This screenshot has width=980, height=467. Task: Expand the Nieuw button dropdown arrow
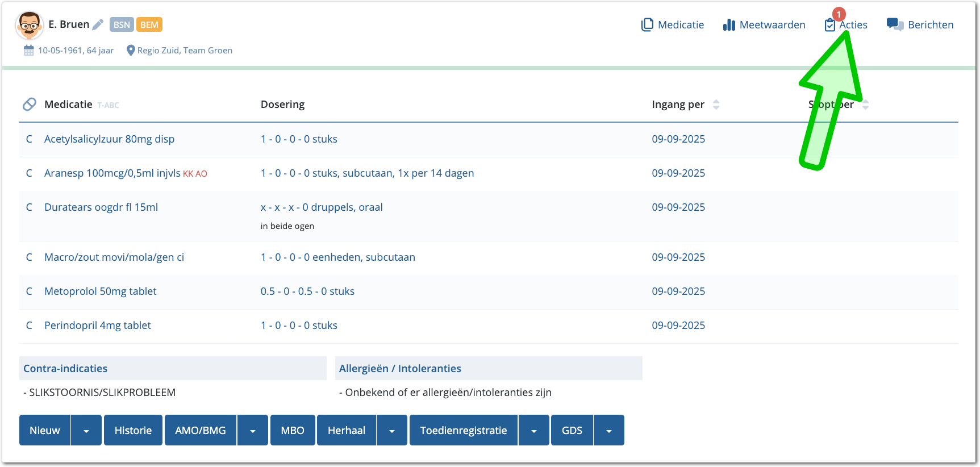point(86,431)
